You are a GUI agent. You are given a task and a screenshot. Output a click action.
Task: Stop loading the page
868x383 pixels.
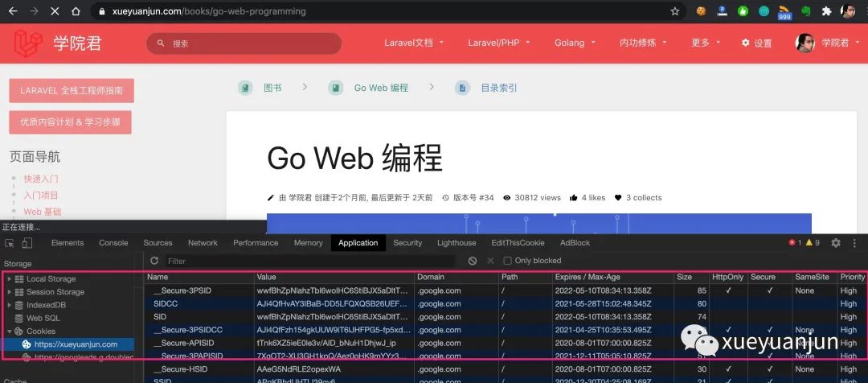click(55, 11)
